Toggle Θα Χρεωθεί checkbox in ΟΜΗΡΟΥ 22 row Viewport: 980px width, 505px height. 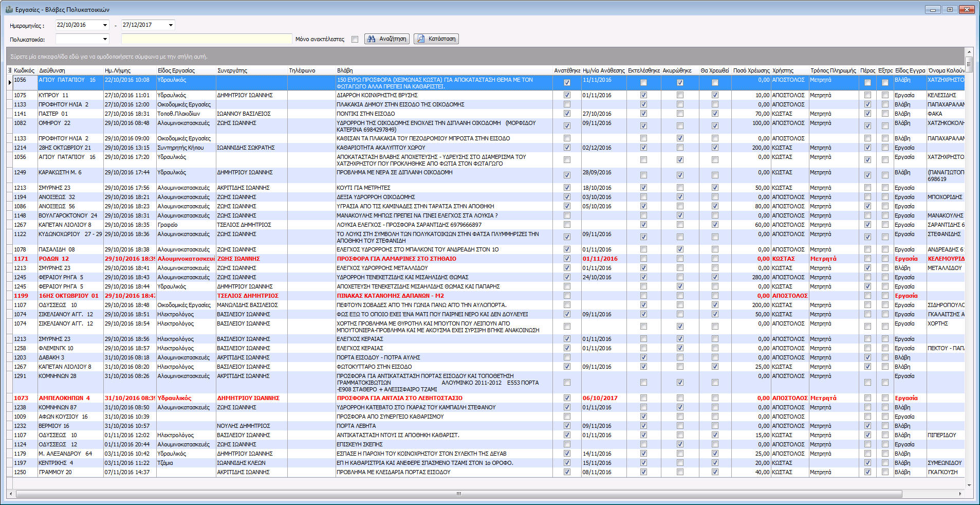tap(715, 126)
